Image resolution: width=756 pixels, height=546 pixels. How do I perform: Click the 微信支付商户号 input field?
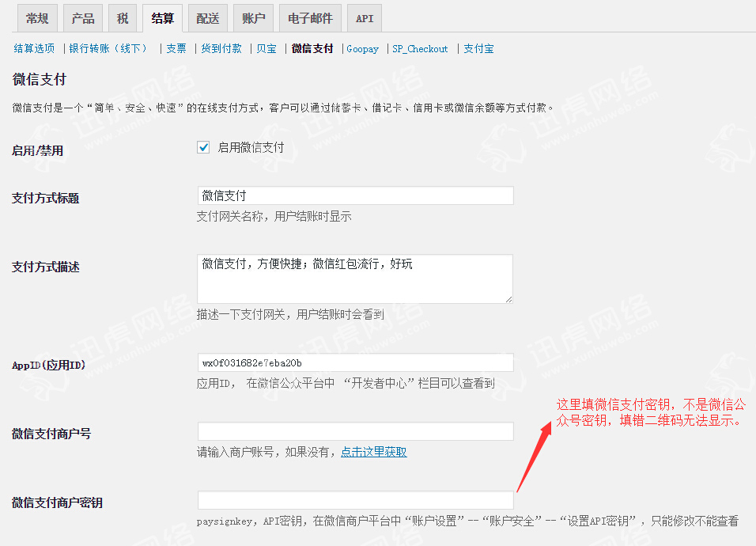[355, 431]
